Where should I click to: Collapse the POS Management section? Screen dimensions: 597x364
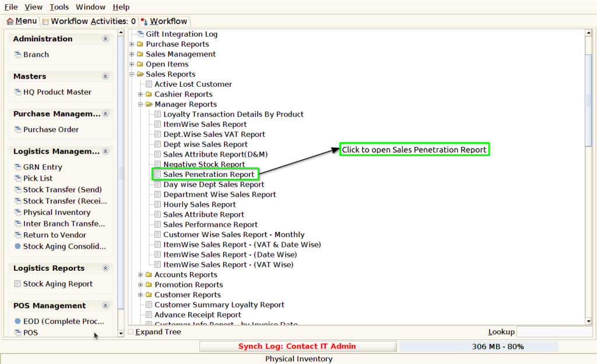click(x=106, y=306)
